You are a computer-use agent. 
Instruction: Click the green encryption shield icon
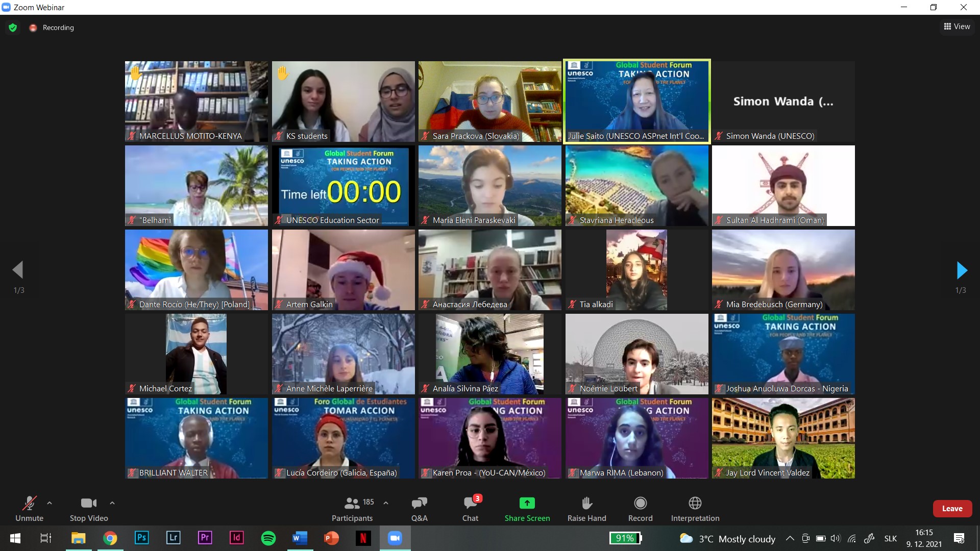pyautogui.click(x=13, y=28)
